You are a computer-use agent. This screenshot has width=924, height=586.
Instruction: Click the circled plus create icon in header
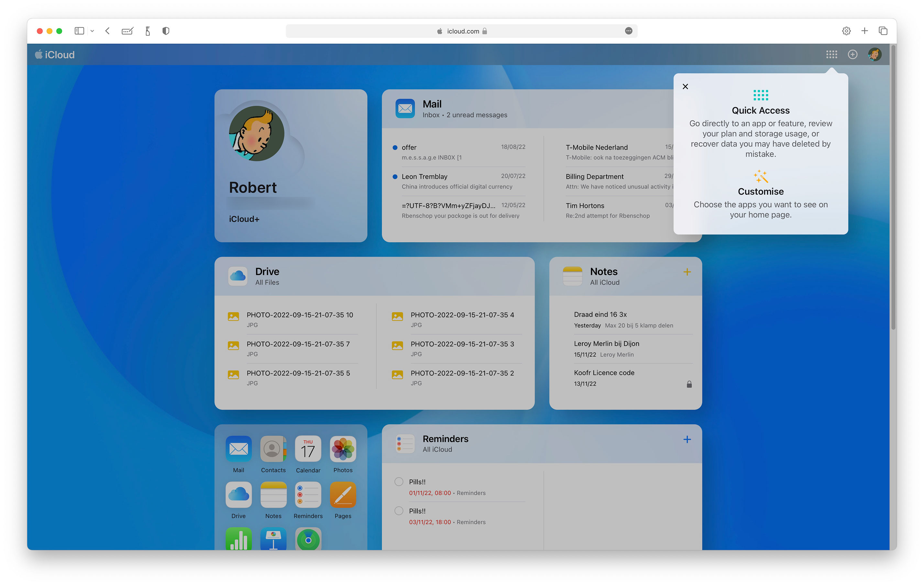point(852,54)
